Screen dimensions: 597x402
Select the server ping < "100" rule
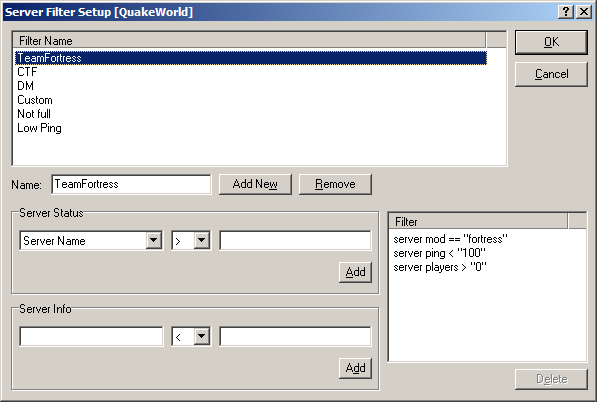coord(440,253)
